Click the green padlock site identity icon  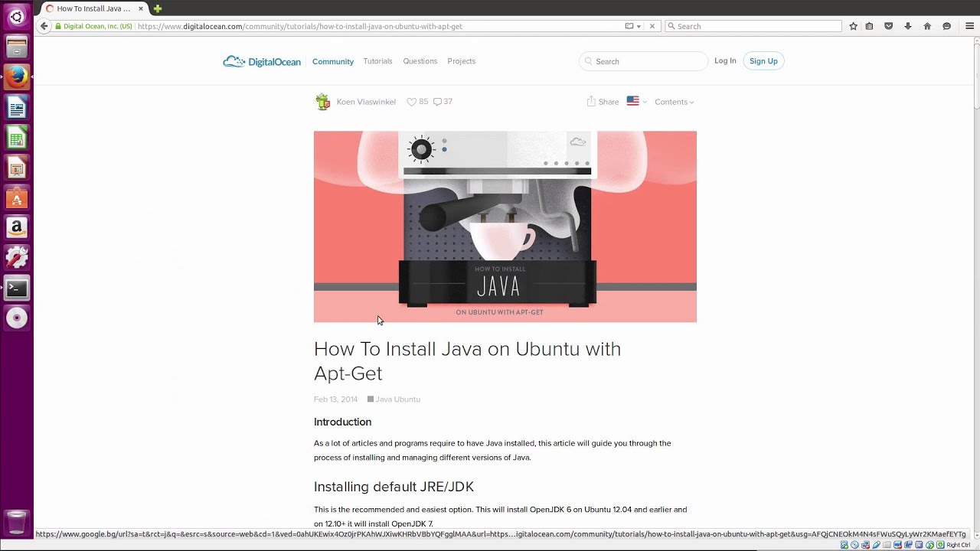(x=57, y=26)
